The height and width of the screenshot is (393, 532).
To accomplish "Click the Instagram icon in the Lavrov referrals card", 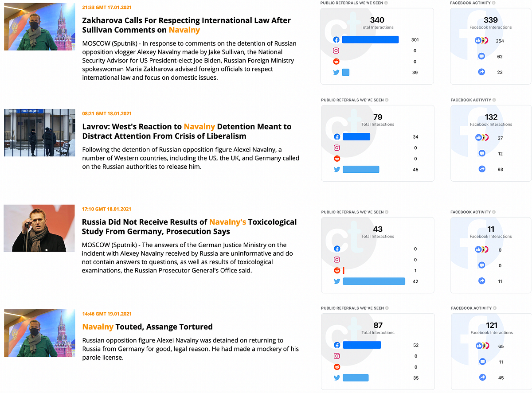I will pos(337,148).
